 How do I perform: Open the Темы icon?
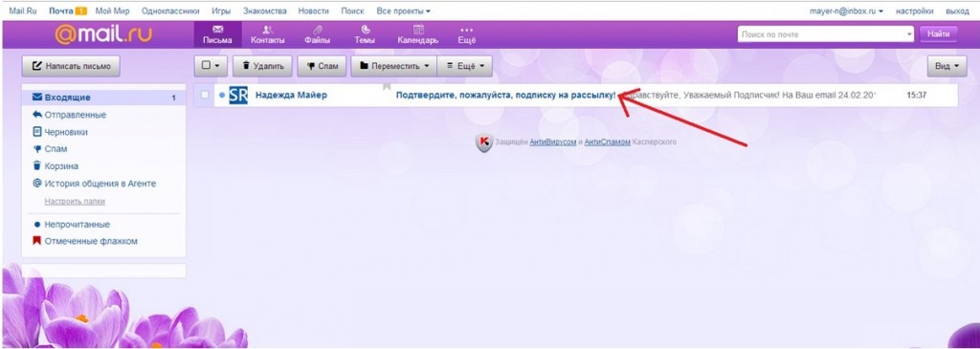[x=365, y=30]
